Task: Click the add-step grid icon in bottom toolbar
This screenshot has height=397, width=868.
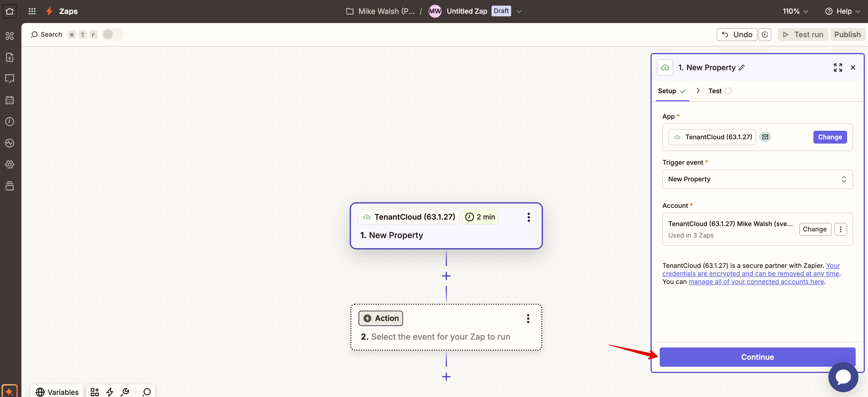Action: [95, 392]
